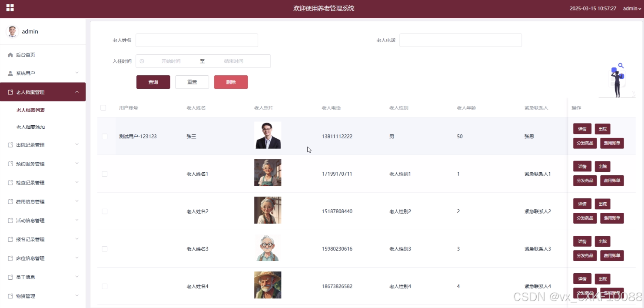Click 分发药品 for 老人姓名1 row
Viewport: 644px width, 308px height.
click(x=585, y=181)
